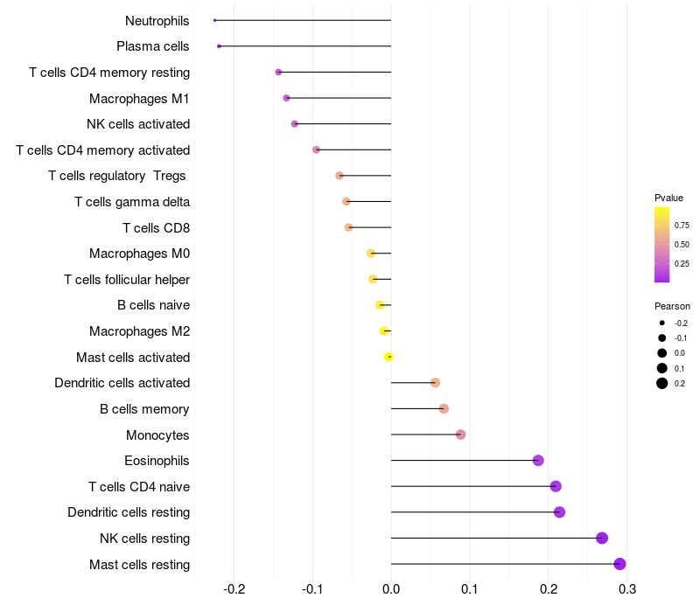Select the T cells regulatory Tregs dot
700x612 pixels.
pyautogui.click(x=339, y=176)
